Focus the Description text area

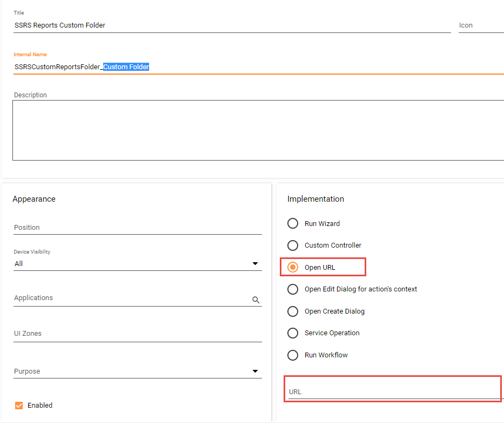(x=258, y=130)
